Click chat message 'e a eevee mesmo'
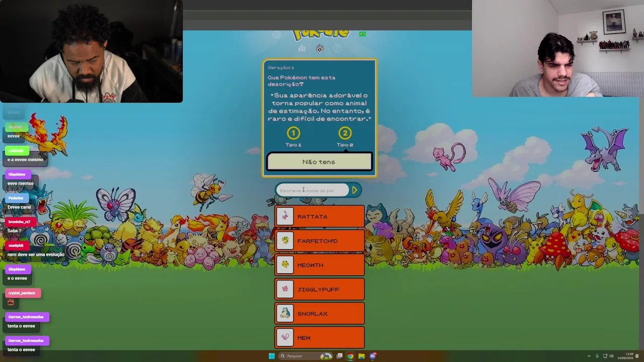This screenshot has width=644, height=362. [25, 159]
